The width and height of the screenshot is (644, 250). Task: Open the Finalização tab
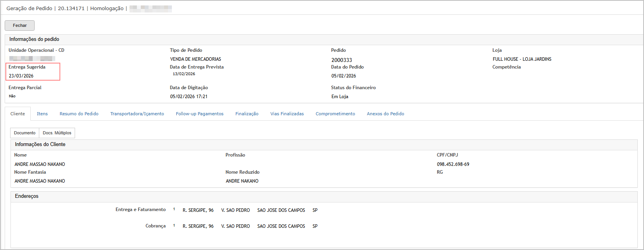(247, 114)
